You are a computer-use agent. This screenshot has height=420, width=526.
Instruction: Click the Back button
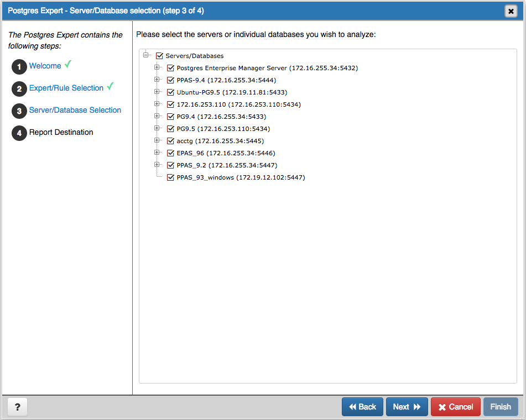click(362, 407)
